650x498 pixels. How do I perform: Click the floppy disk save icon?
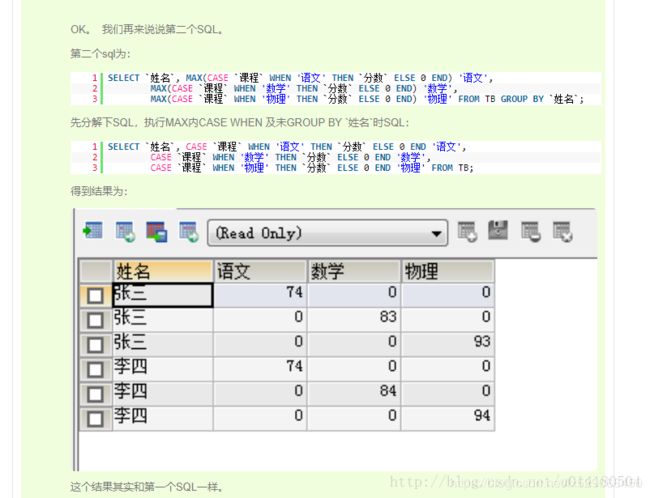point(498,230)
